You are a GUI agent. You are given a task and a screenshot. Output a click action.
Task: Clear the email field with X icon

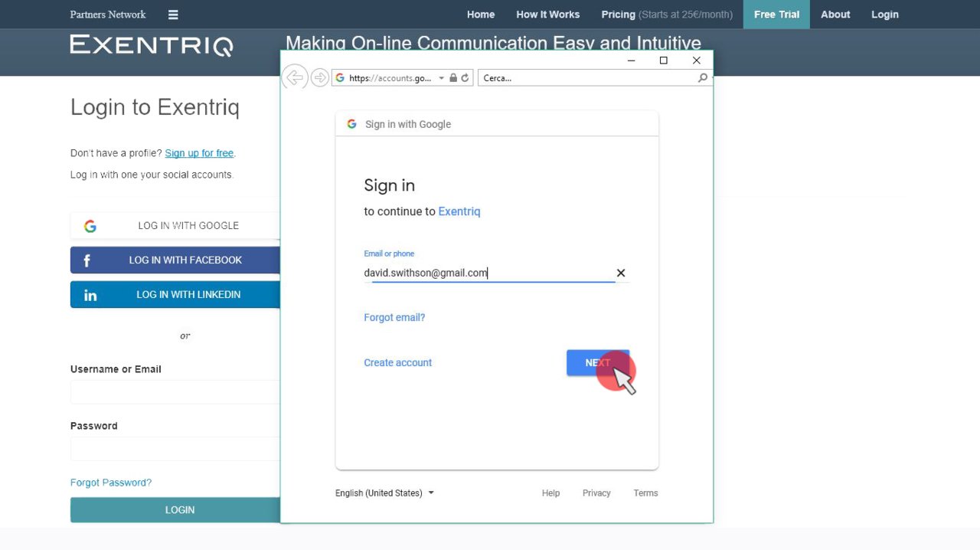tap(621, 273)
